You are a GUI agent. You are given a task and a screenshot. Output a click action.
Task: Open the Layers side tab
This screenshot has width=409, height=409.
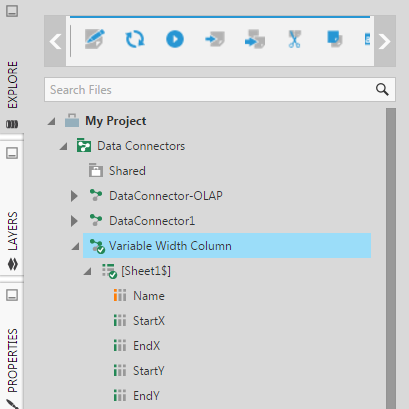[12, 231]
